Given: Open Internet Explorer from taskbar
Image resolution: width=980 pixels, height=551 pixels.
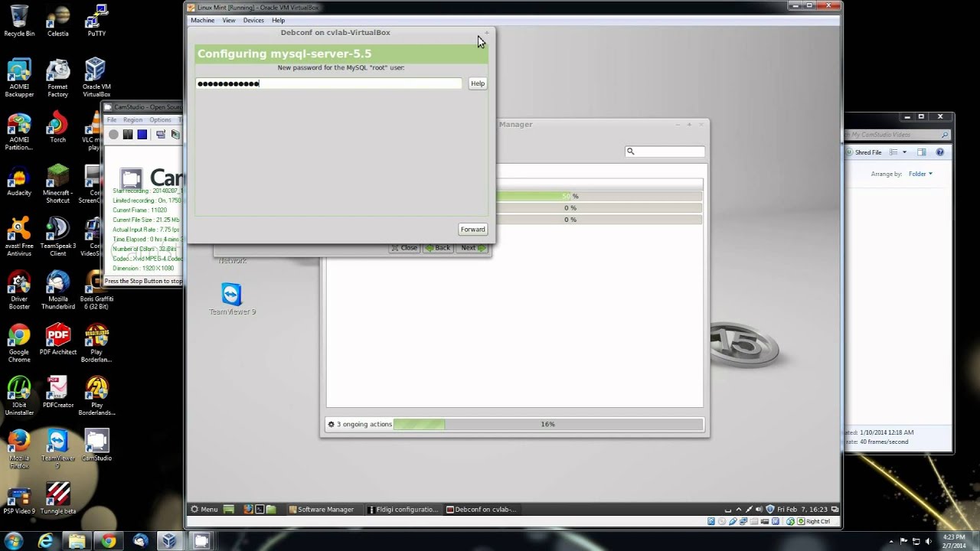Looking at the screenshot, I should (x=46, y=541).
